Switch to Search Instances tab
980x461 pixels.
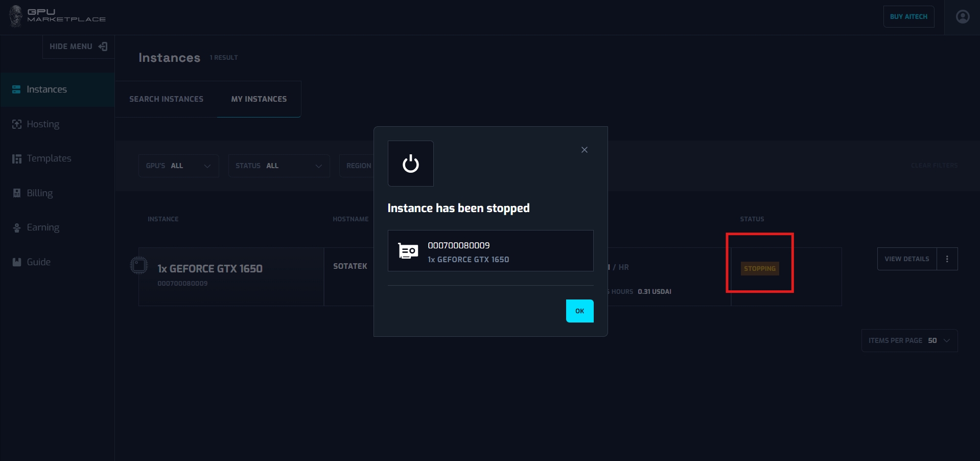166,99
